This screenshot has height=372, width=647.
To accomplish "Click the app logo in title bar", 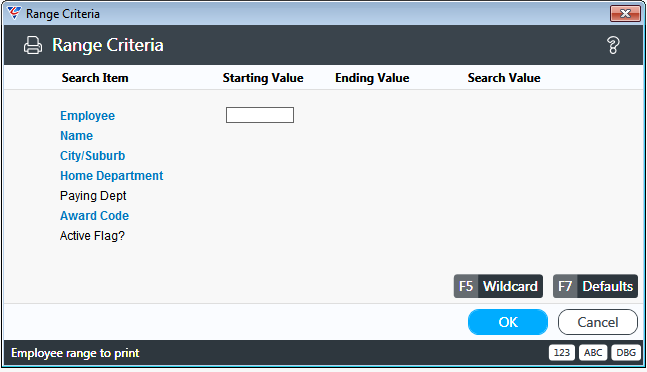I will click(x=14, y=13).
